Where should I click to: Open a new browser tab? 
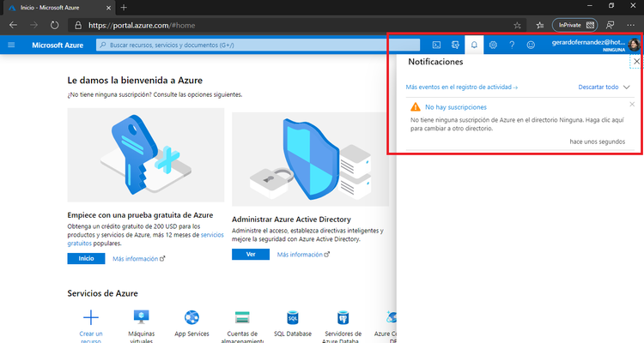click(x=124, y=8)
